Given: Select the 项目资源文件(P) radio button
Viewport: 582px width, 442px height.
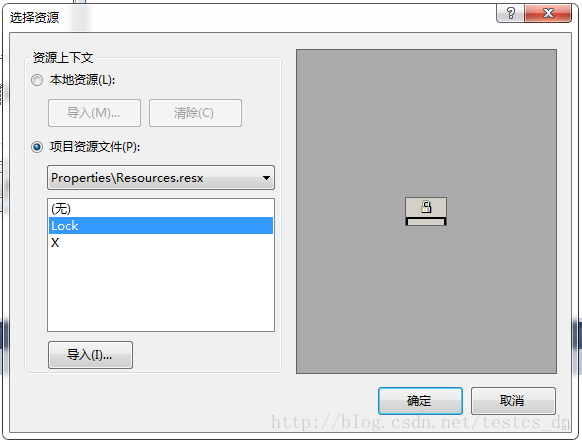Looking at the screenshot, I should pos(37,147).
